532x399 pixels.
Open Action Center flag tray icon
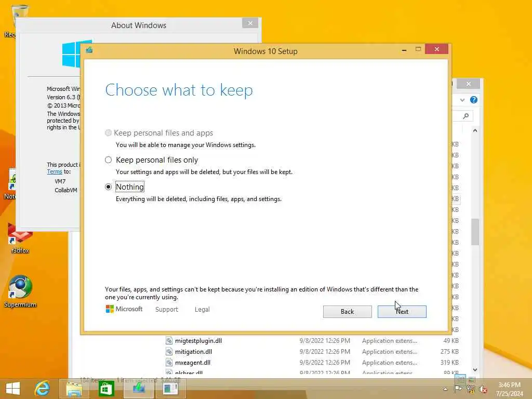pos(458,389)
